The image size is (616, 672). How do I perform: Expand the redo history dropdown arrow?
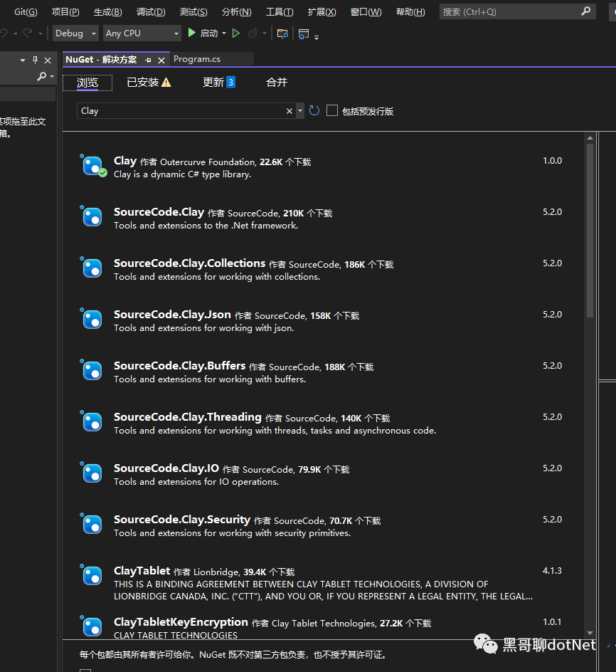pyautogui.click(x=41, y=33)
